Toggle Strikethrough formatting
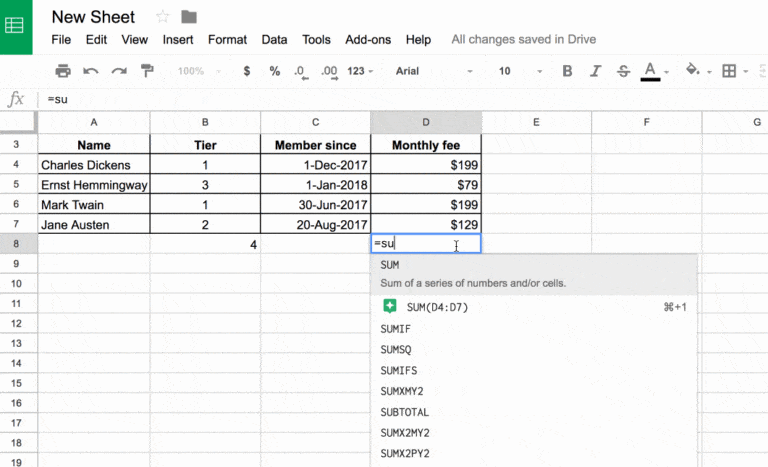 click(x=624, y=71)
